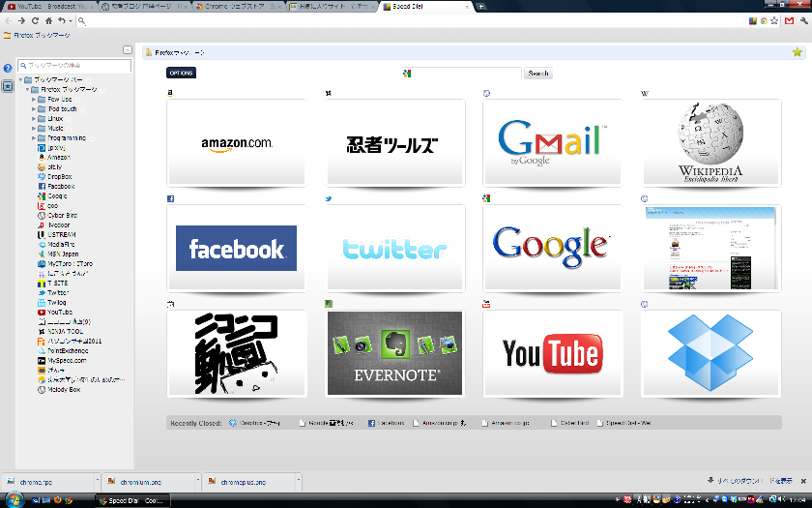Open the PointExchange bookmark

[63, 351]
